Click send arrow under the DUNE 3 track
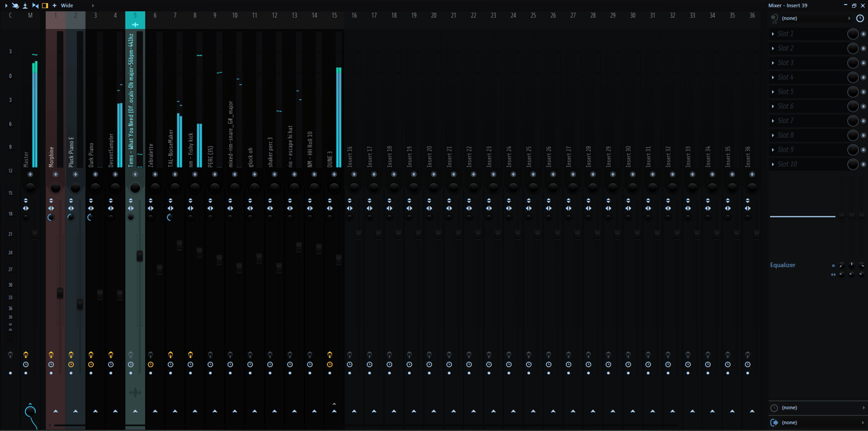 (x=334, y=411)
